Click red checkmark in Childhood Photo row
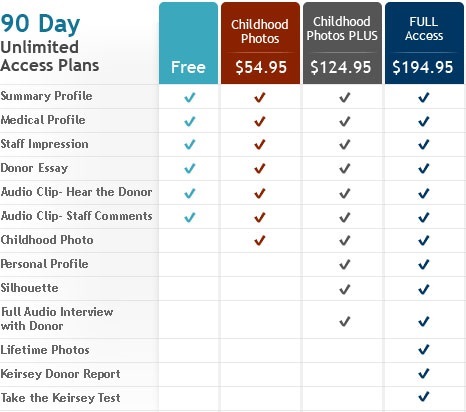466x412 pixels. point(260,240)
